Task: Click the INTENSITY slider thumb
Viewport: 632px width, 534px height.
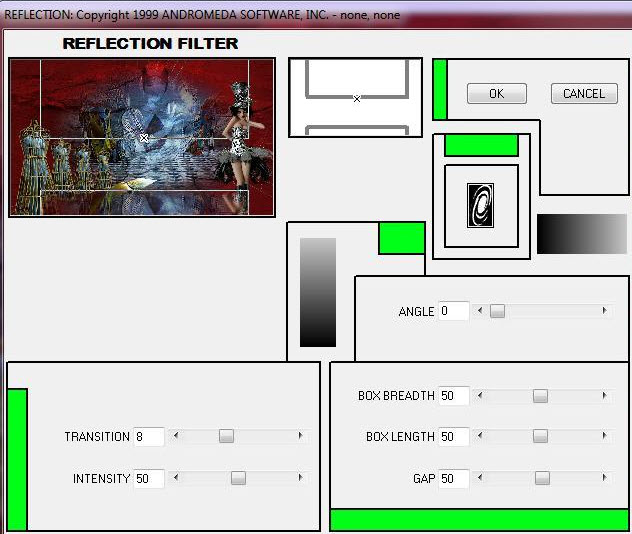Action: coord(238,478)
